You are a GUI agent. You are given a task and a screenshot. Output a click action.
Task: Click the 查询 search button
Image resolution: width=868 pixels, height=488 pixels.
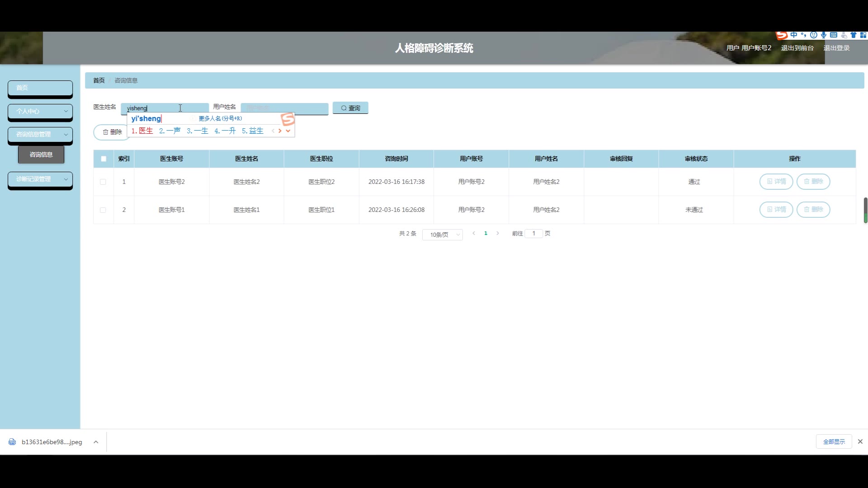click(350, 108)
